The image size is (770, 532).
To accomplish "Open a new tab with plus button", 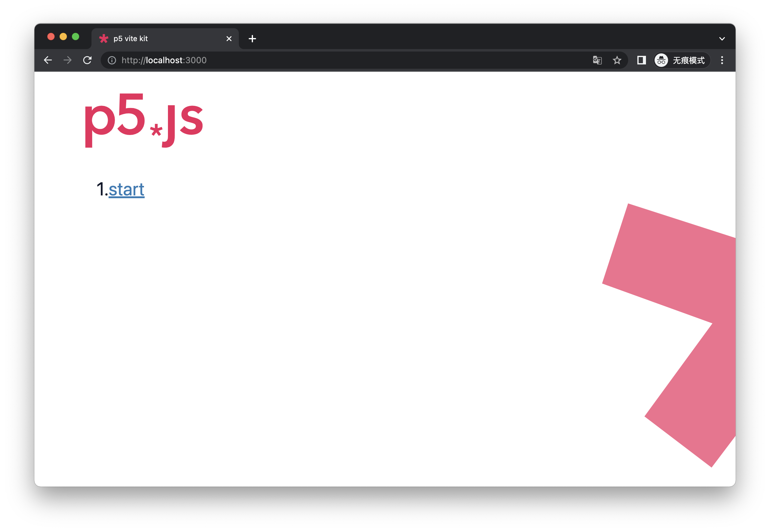I will [252, 38].
